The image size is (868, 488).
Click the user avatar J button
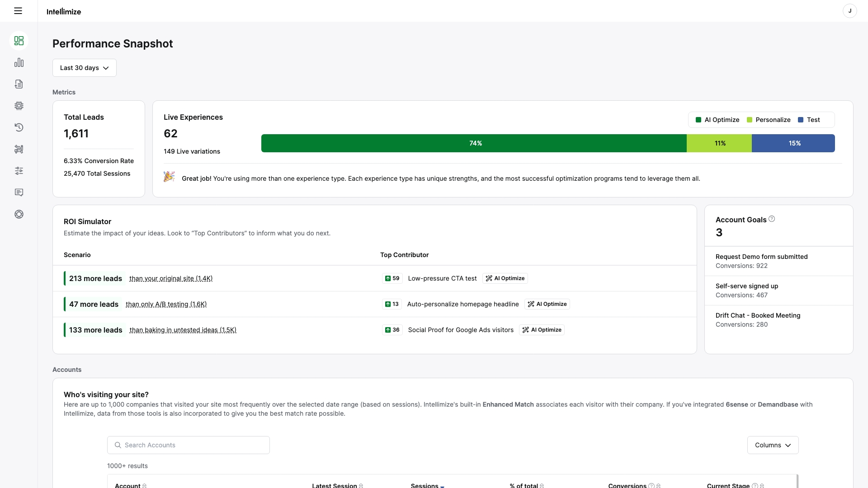849,11
